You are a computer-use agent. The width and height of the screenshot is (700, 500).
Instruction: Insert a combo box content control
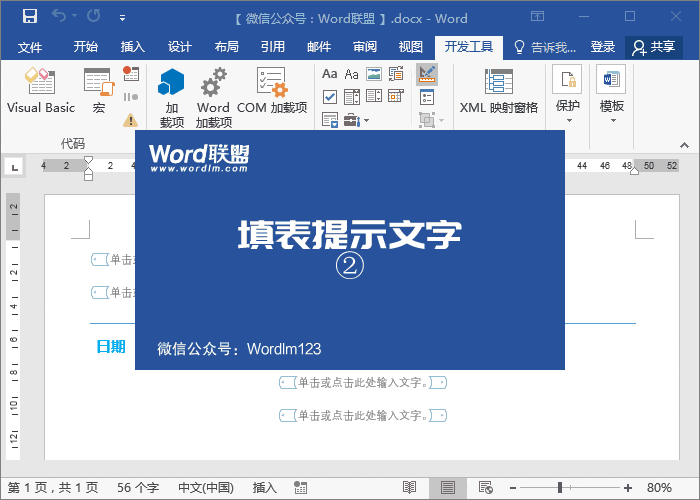(352, 96)
